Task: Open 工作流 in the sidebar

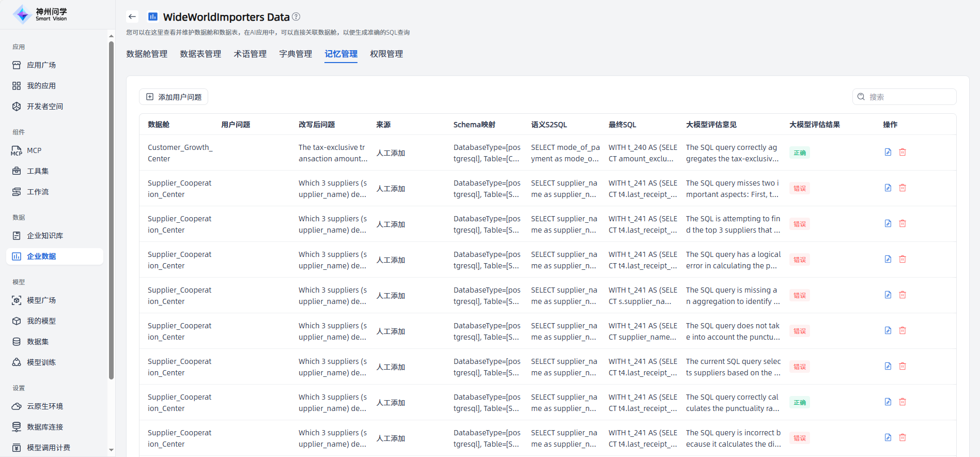Action: (38, 192)
